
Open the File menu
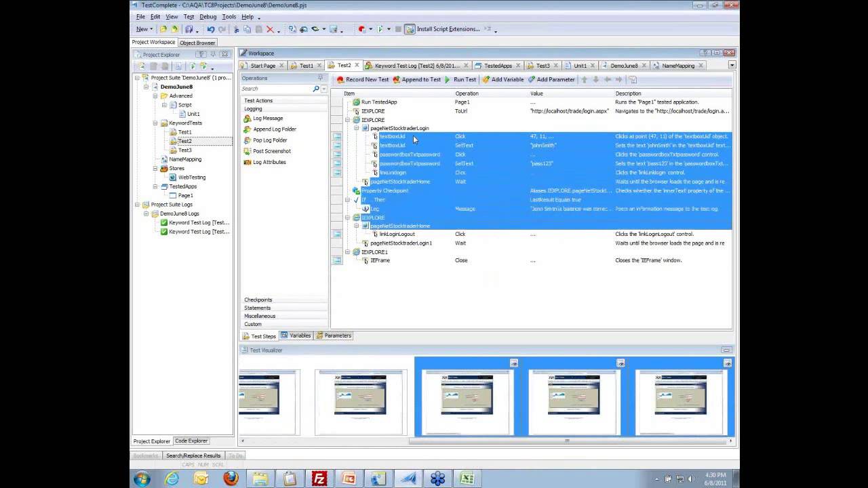pos(140,17)
